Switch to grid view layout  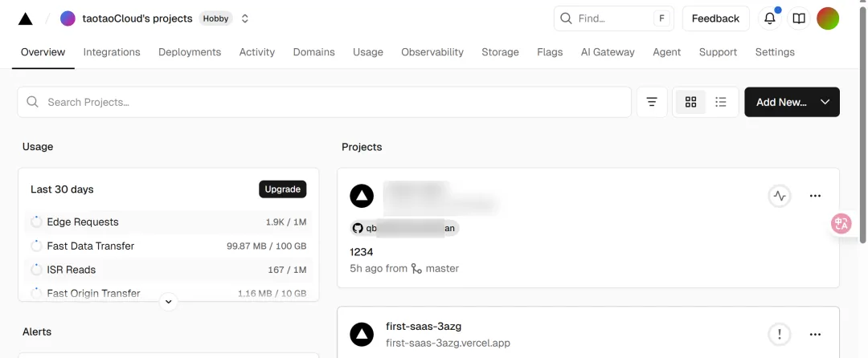tap(690, 102)
